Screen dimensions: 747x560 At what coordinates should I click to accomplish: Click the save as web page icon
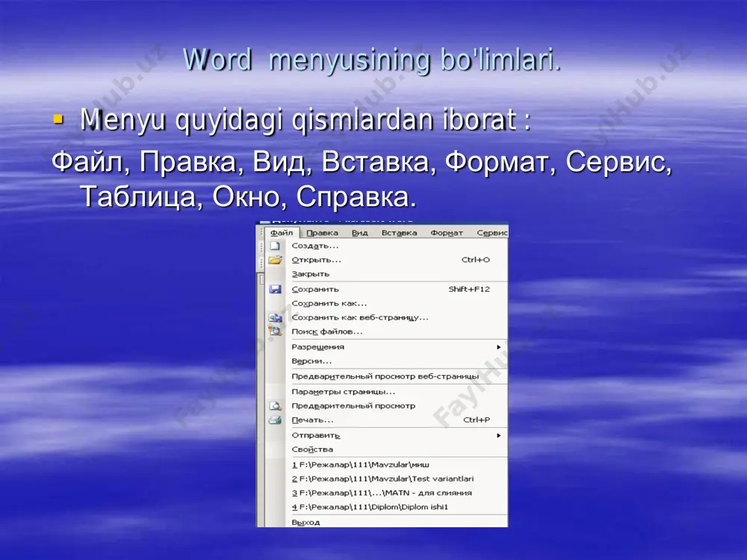(x=275, y=317)
